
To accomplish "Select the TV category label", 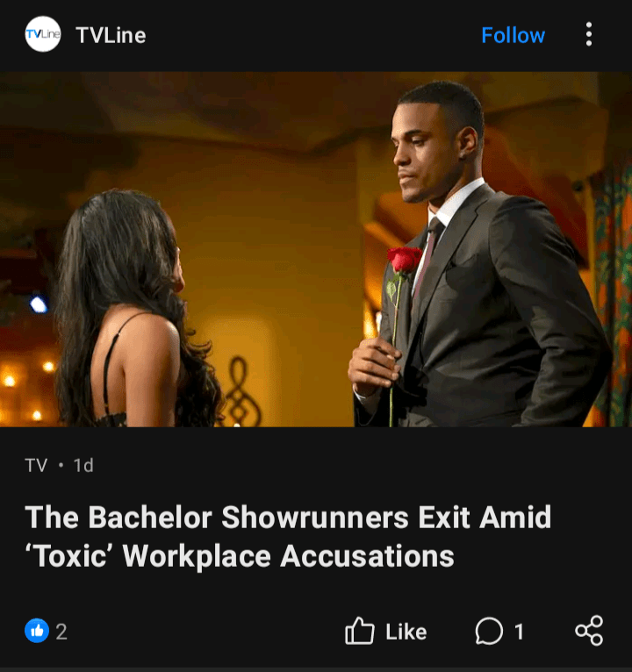I will tap(36, 466).
